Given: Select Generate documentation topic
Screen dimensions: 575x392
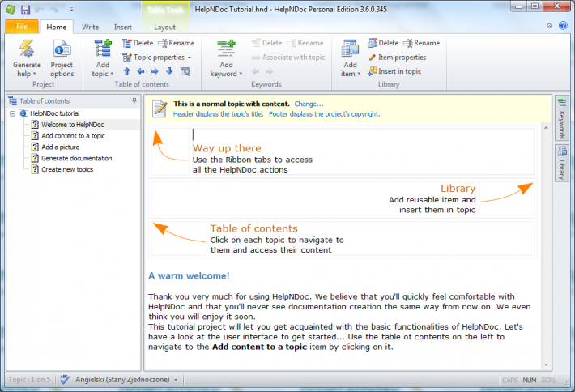Looking at the screenshot, I should [77, 159].
